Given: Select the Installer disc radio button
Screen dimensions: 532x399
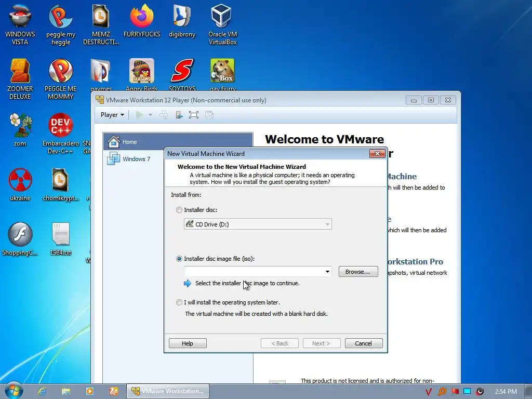Looking at the screenshot, I should tap(179, 210).
